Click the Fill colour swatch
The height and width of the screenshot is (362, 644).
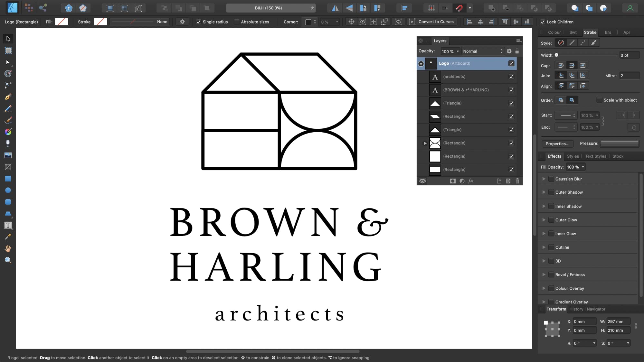61,22
